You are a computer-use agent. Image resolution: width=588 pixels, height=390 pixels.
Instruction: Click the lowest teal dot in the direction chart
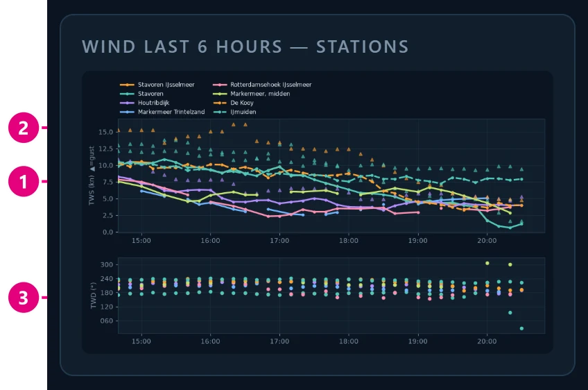[x=521, y=328]
